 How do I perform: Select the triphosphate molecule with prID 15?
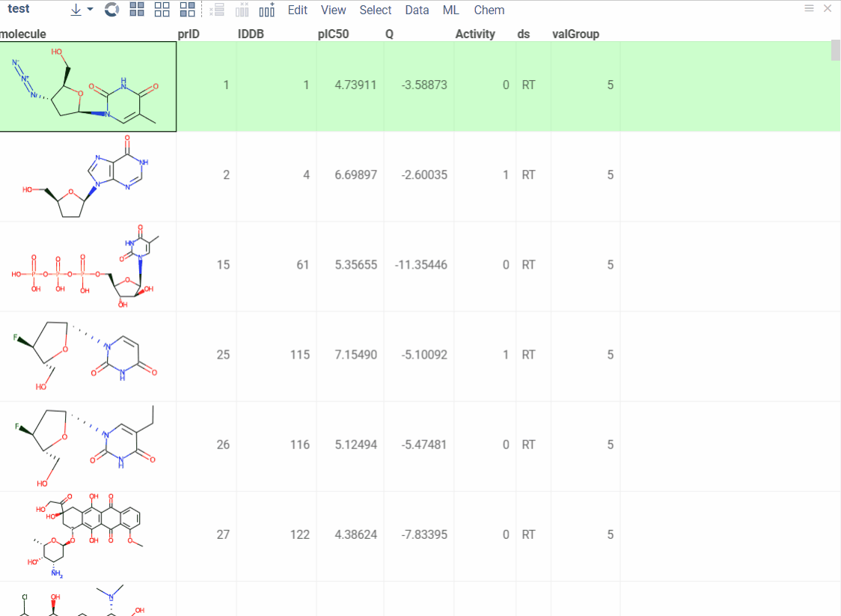click(x=88, y=266)
